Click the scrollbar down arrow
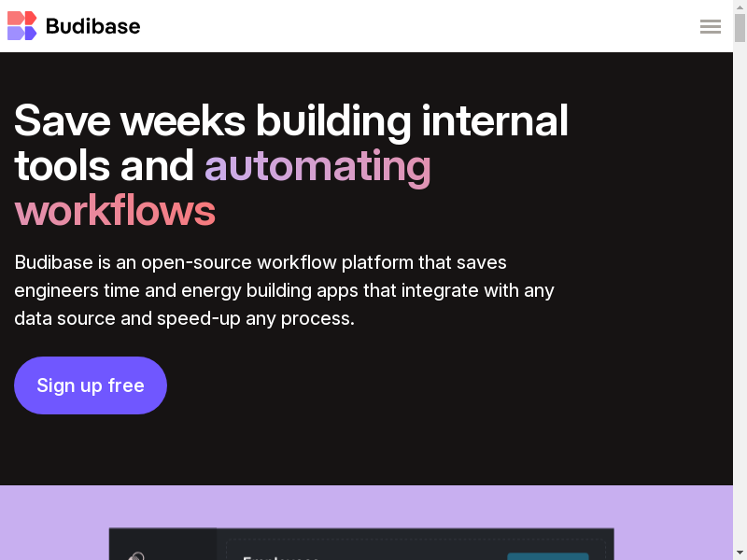 740,553
